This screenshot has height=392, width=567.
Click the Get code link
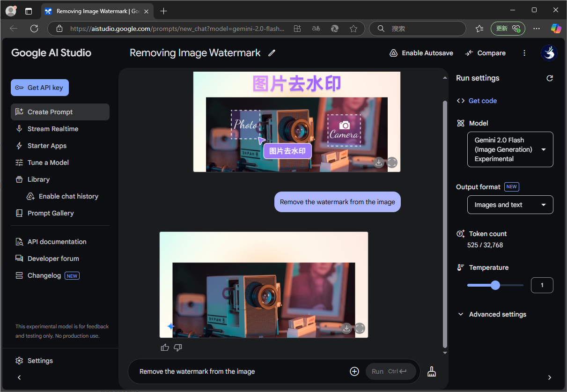[482, 101]
